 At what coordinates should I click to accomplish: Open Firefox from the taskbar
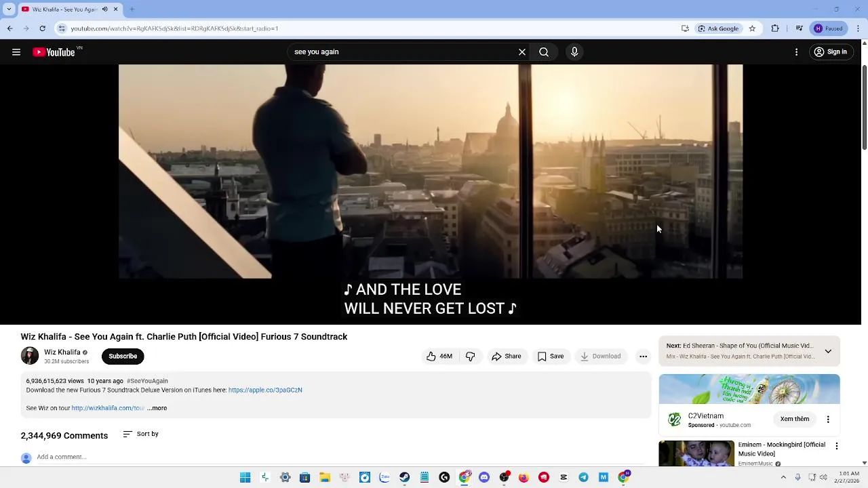click(x=524, y=478)
